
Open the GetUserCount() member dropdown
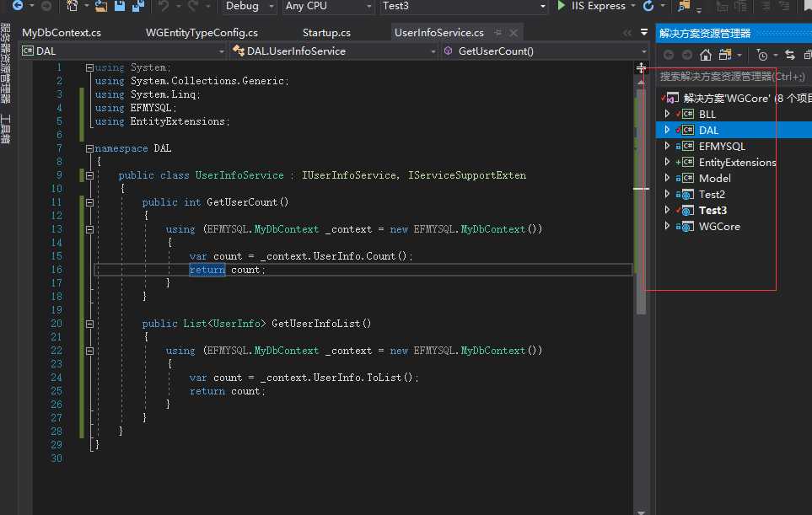546,51
